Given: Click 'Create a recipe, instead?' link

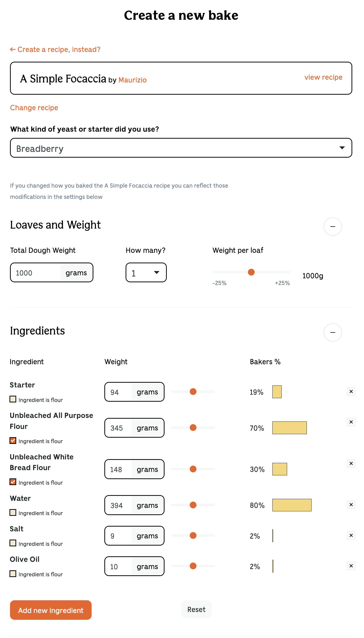Looking at the screenshot, I should [55, 49].
